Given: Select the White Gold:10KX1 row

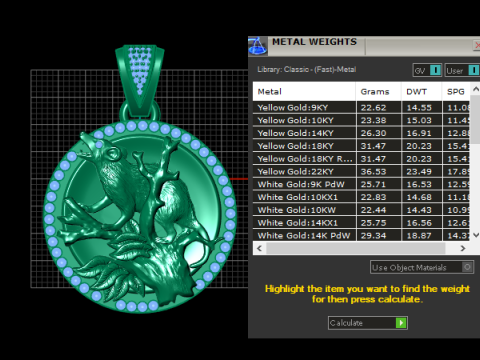Looking at the screenshot, I should pyautogui.click(x=361, y=197).
